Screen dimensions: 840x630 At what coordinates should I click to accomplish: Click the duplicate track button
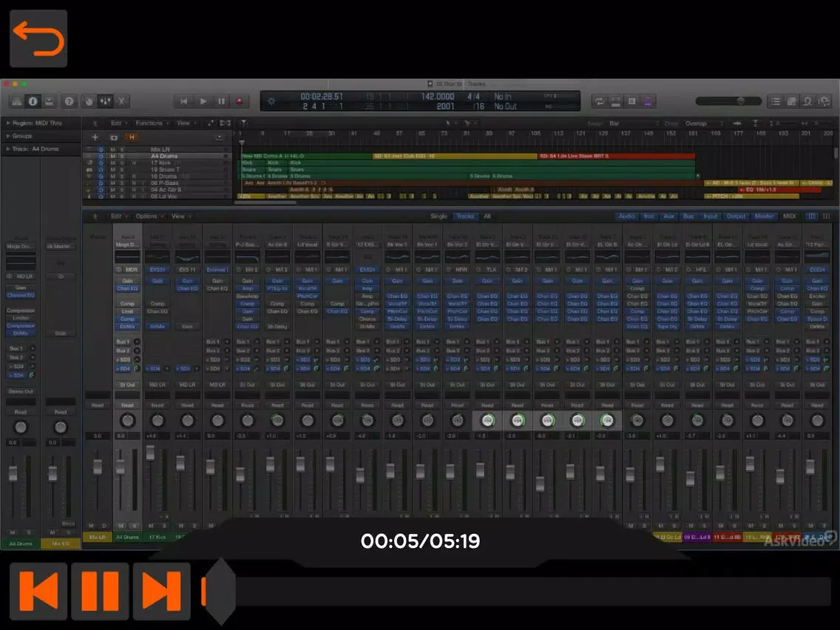pyautogui.click(x=113, y=137)
